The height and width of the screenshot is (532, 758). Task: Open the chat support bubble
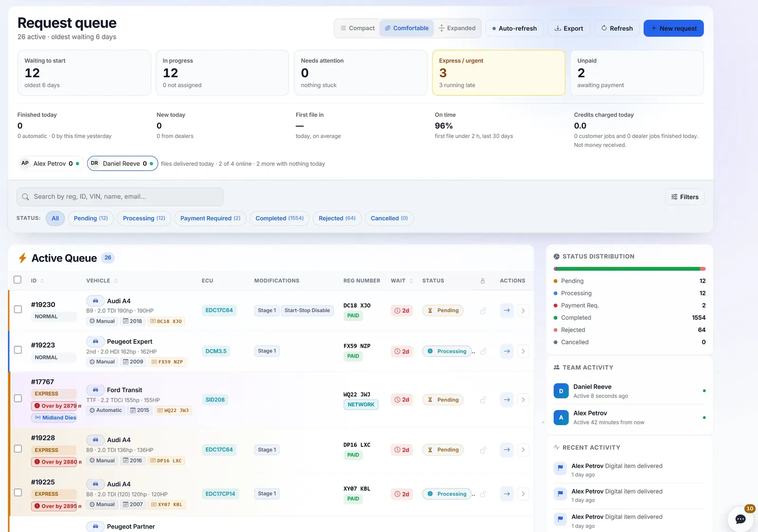click(740, 519)
